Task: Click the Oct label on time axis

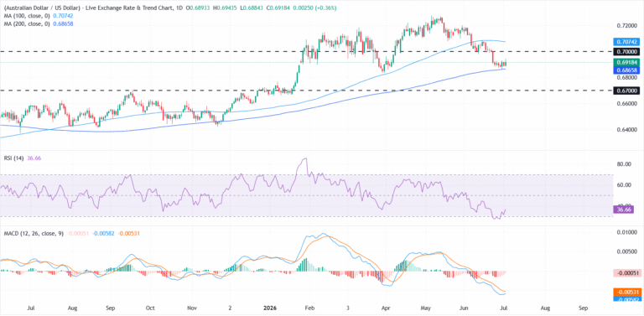Action: pyautogui.click(x=150, y=308)
